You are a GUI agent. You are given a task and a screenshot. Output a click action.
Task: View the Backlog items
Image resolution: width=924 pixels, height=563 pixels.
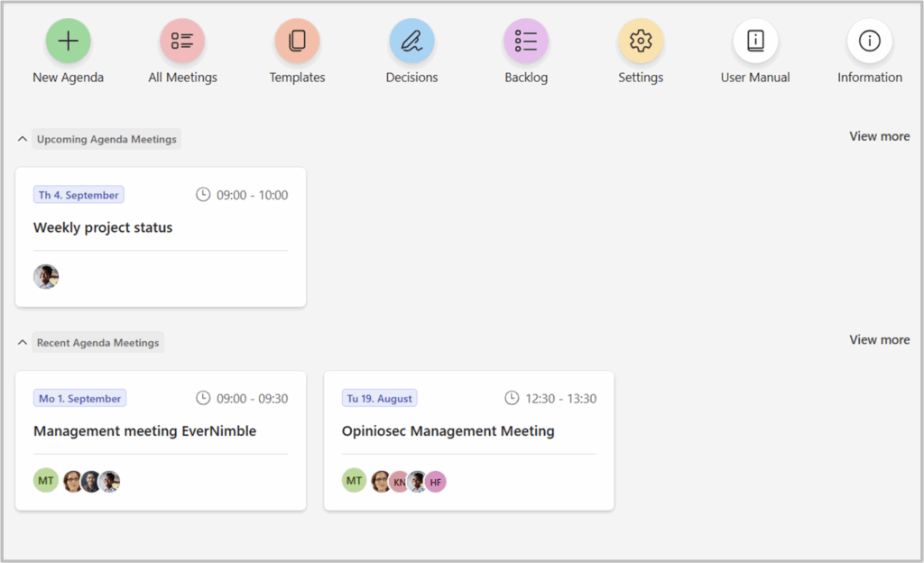coord(526,41)
